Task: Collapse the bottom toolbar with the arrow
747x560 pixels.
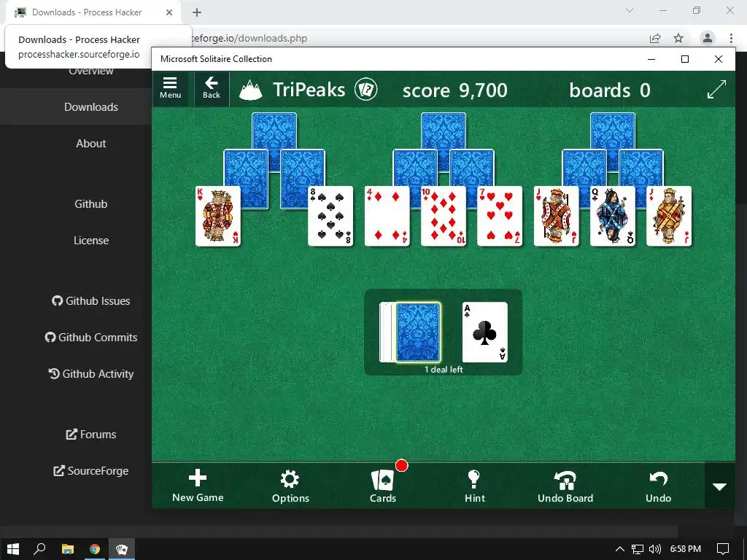Action: point(719,486)
